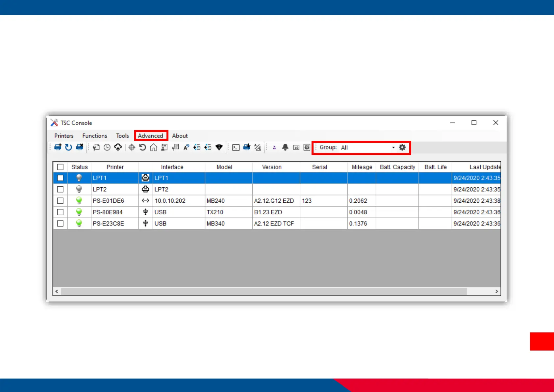The width and height of the screenshot is (554, 392).
Task: Click the 'ab' text box icon
Action: tap(296, 147)
